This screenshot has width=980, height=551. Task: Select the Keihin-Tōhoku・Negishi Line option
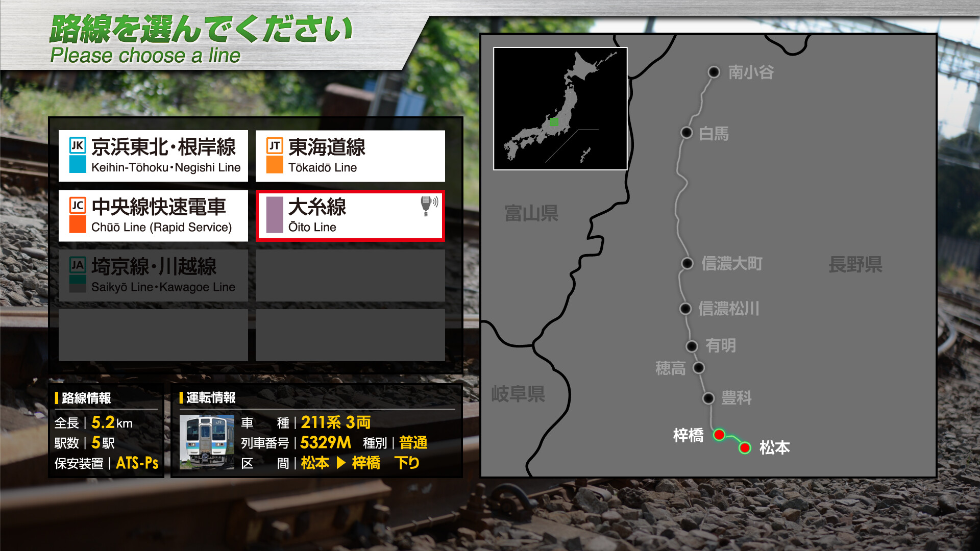click(153, 156)
